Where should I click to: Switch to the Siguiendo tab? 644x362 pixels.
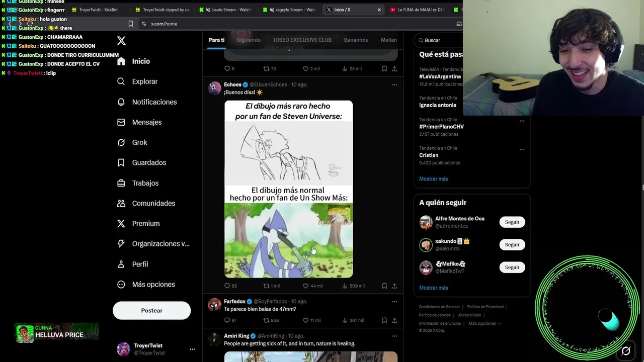(x=249, y=40)
